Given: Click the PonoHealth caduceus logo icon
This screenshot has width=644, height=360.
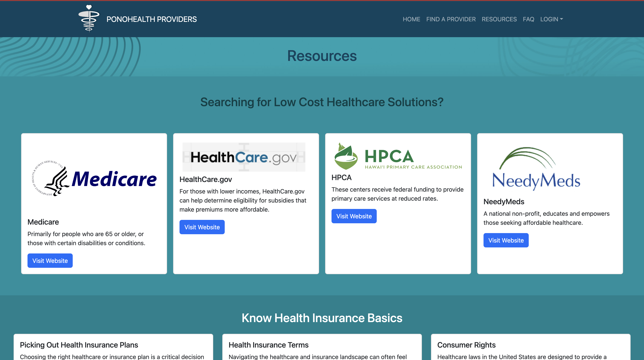Looking at the screenshot, I should (89, 18).
